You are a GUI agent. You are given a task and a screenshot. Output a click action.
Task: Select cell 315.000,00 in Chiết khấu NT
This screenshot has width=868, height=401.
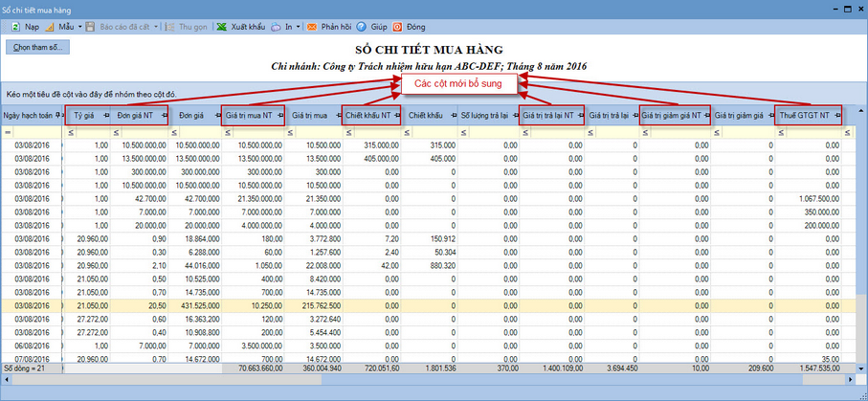point(372,145)
